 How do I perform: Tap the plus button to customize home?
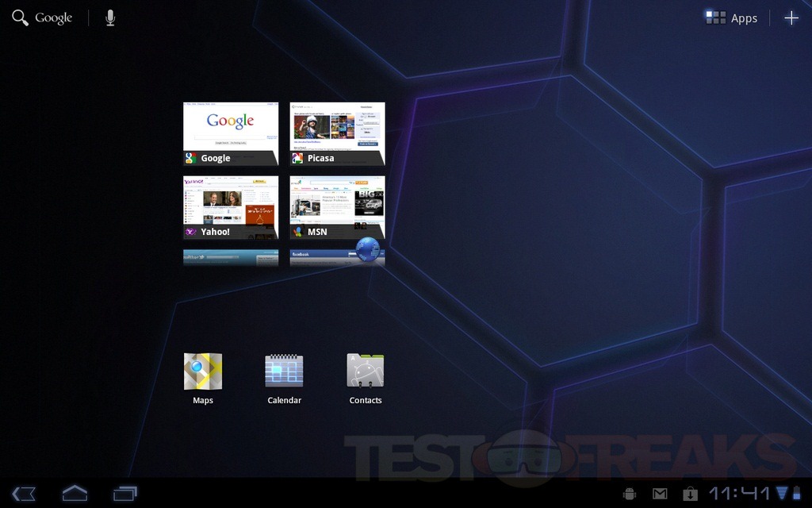point(791,18)
